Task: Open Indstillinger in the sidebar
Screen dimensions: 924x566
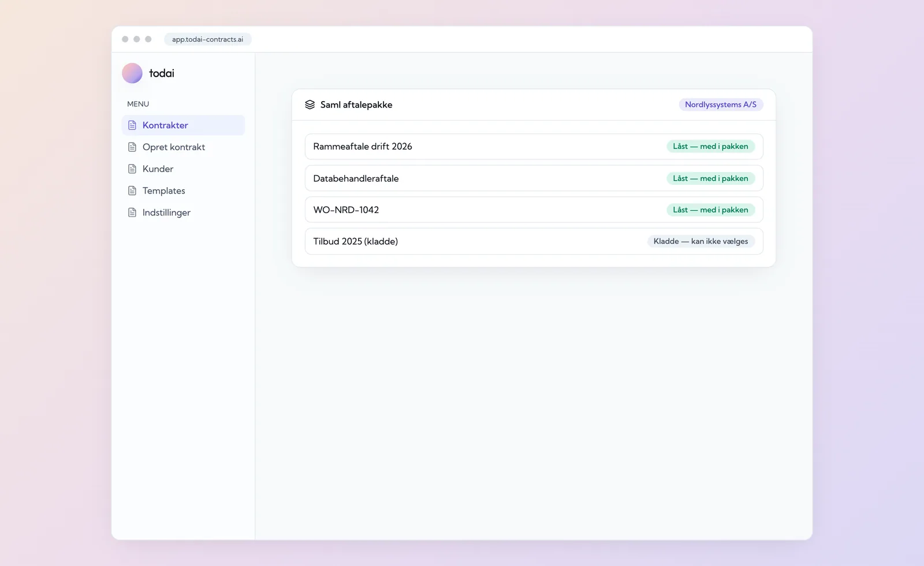Action: tap(183, 213)
